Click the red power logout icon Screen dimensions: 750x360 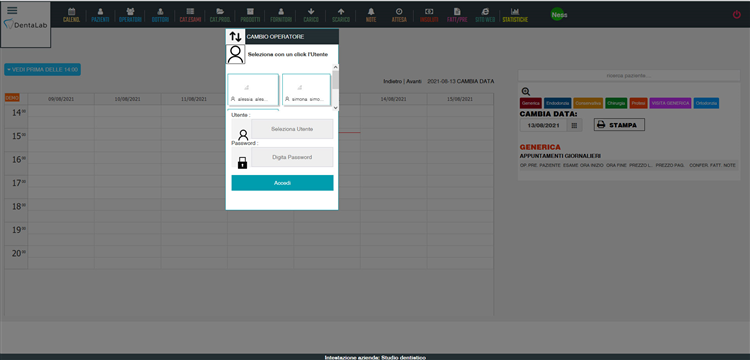(737, 14)
